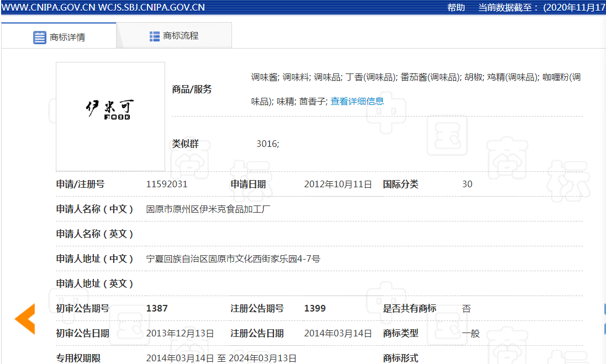The image size is (606, 364).
Task: Click the preliminary announcement issue number 1387
Action: (x=157, y=308)
